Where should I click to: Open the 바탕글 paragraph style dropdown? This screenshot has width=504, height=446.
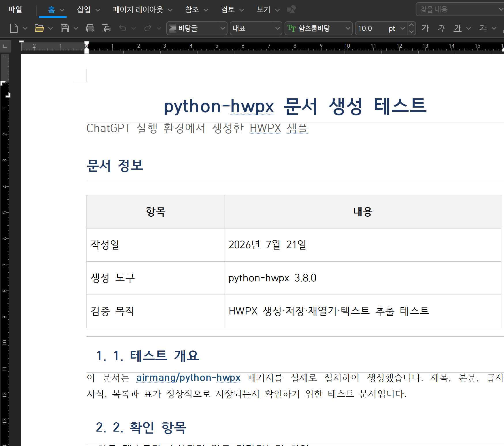pyautogui.click(x=197, y=28)
